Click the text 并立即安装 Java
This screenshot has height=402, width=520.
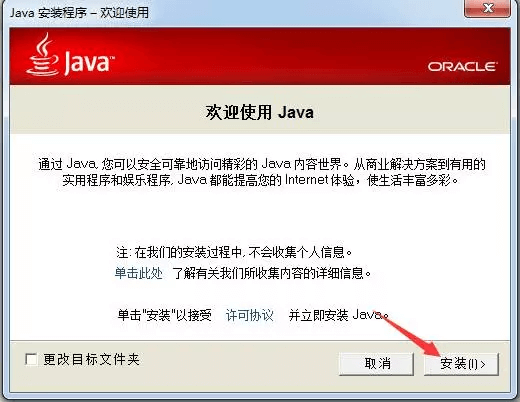[x=339, y=315]
